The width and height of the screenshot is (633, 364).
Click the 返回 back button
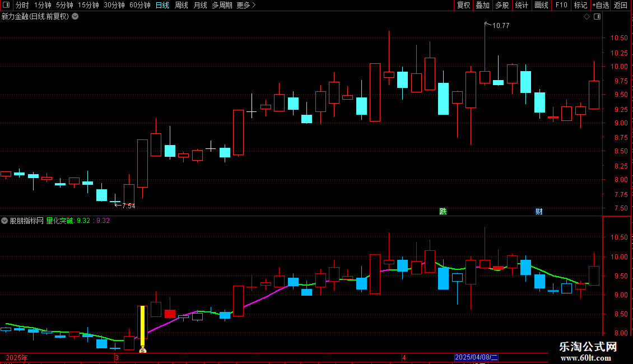(621, 5)
